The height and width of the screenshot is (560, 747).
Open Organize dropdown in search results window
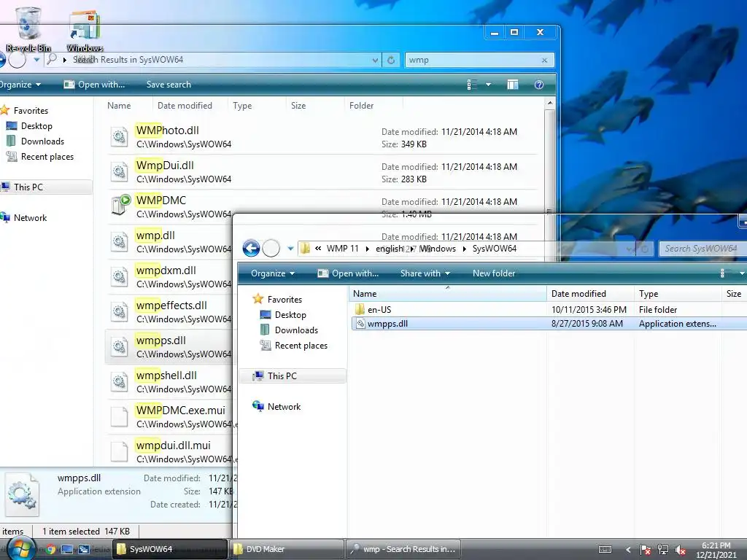click(20, 85)
